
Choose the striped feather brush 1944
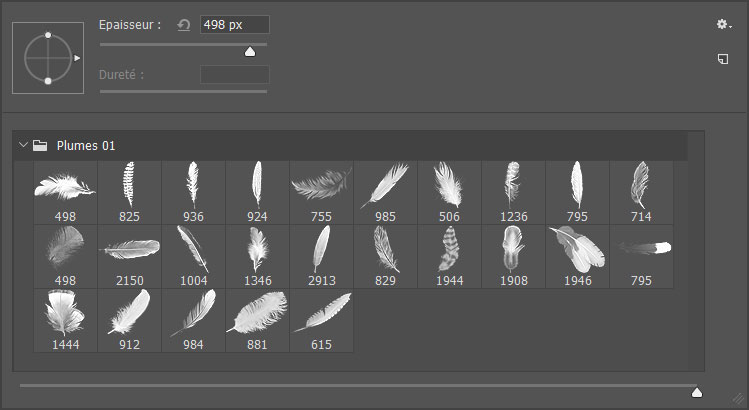coord(449,256)
